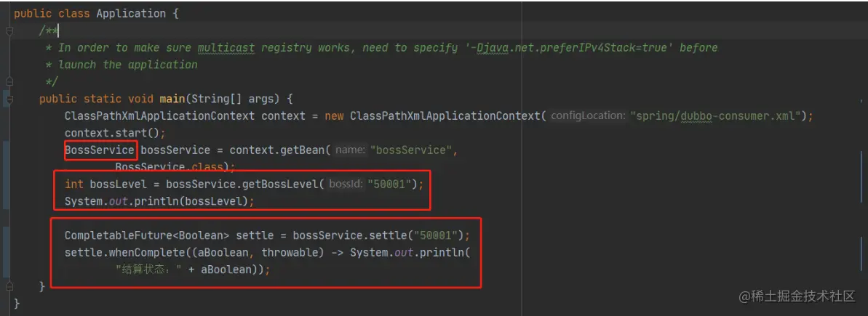Click the comment line "launch the application"
Viewport: 868px width, 316px height.
click(128, 65)
